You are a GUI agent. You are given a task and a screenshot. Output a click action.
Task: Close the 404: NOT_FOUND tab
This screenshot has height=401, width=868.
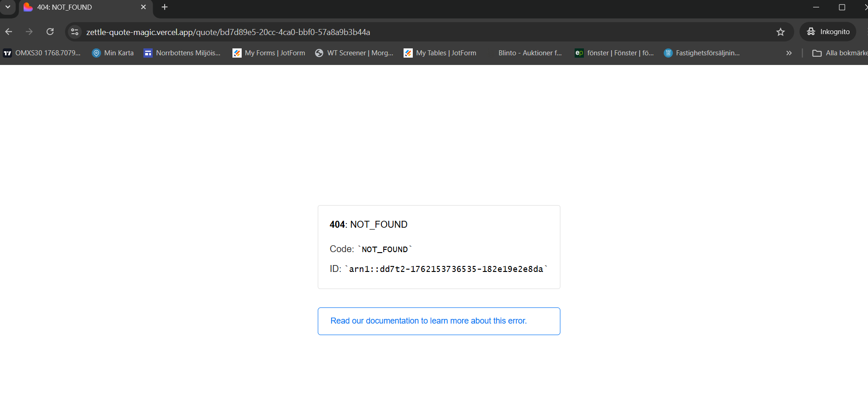click(x=143, y=7)
